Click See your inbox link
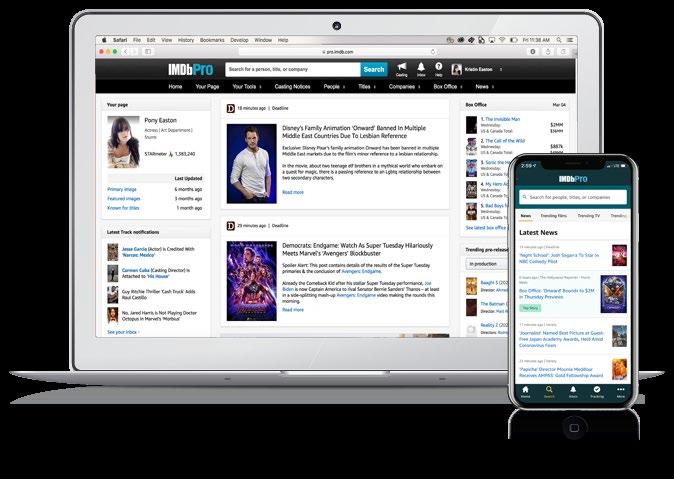 123,332
